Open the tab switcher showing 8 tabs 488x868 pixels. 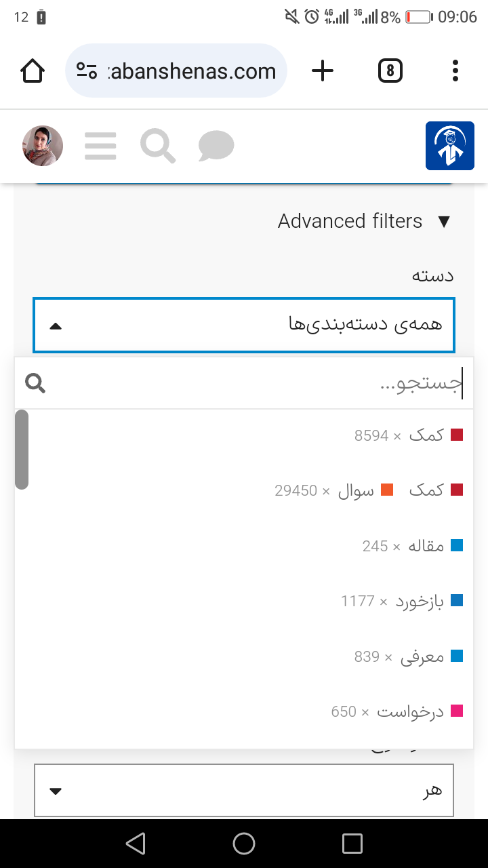(x=390, y=71)
